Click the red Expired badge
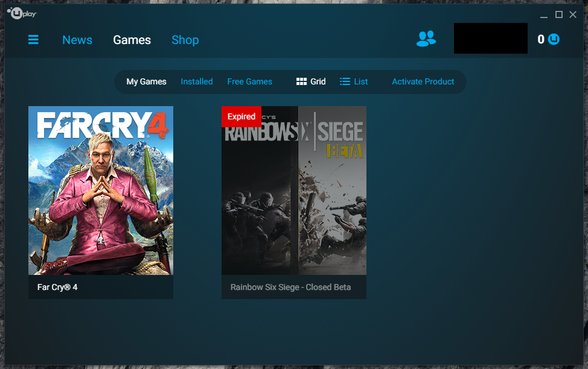588x369 pixels. pyautogui.click(x=241, y=116)
